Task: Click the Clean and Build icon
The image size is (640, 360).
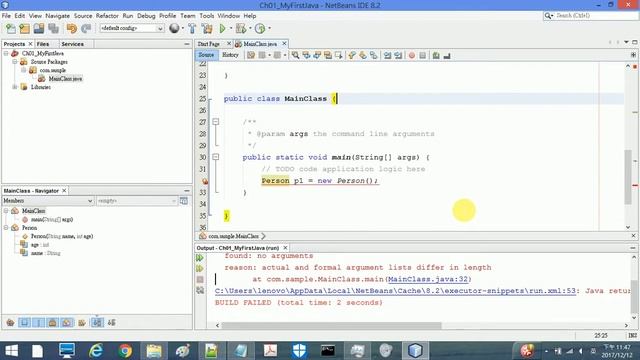Action: 207,28
